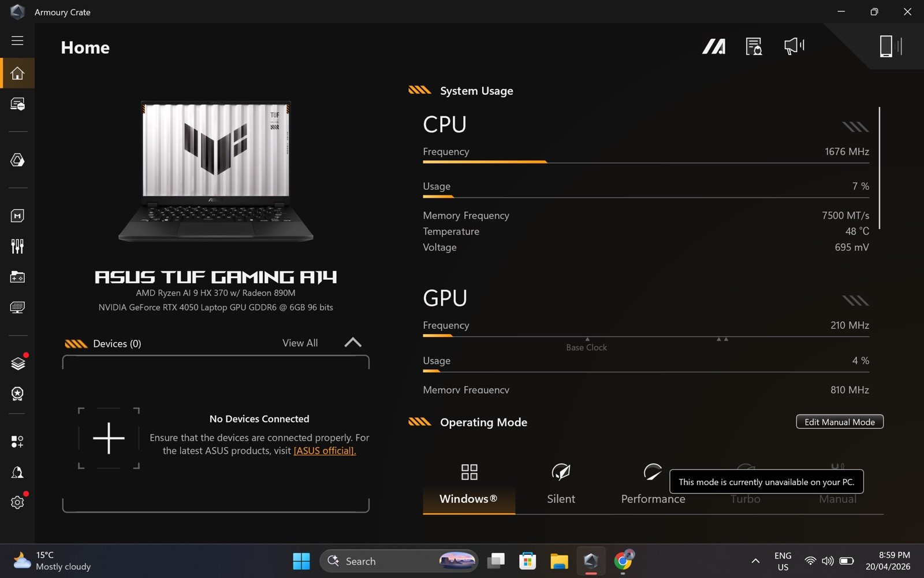
Task: Click the GPU usage 4 % value
Action: (860, 361)
